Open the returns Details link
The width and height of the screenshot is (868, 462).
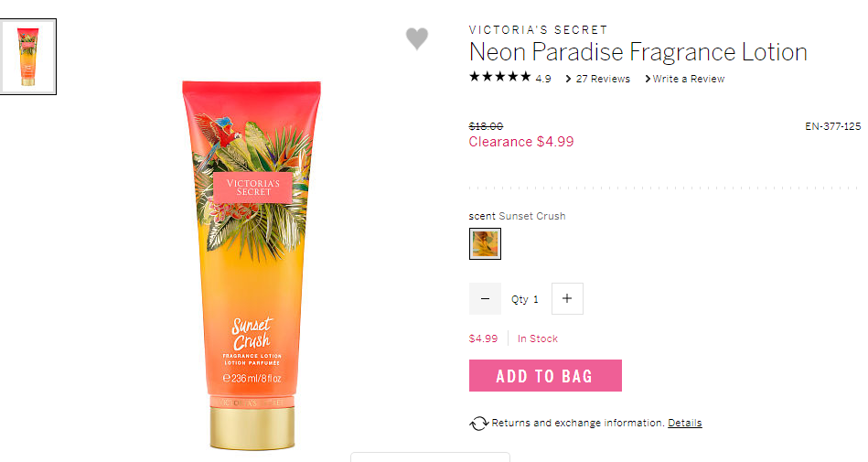(685, 423)
